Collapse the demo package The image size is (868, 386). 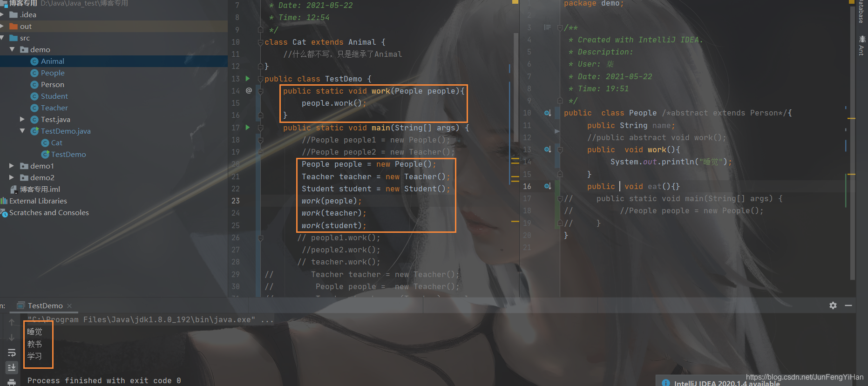pos(12,50)
